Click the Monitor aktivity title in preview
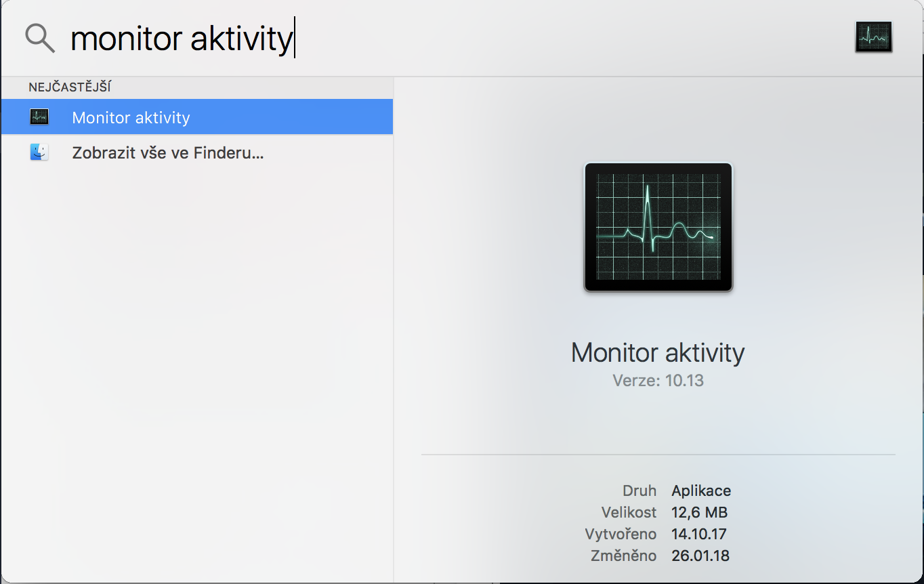924x584 pixels. point(658,352)
